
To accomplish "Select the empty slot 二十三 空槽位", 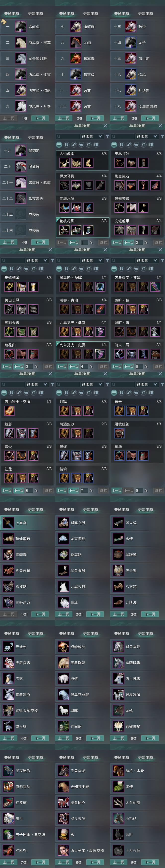I will click(x=27, y=214).
